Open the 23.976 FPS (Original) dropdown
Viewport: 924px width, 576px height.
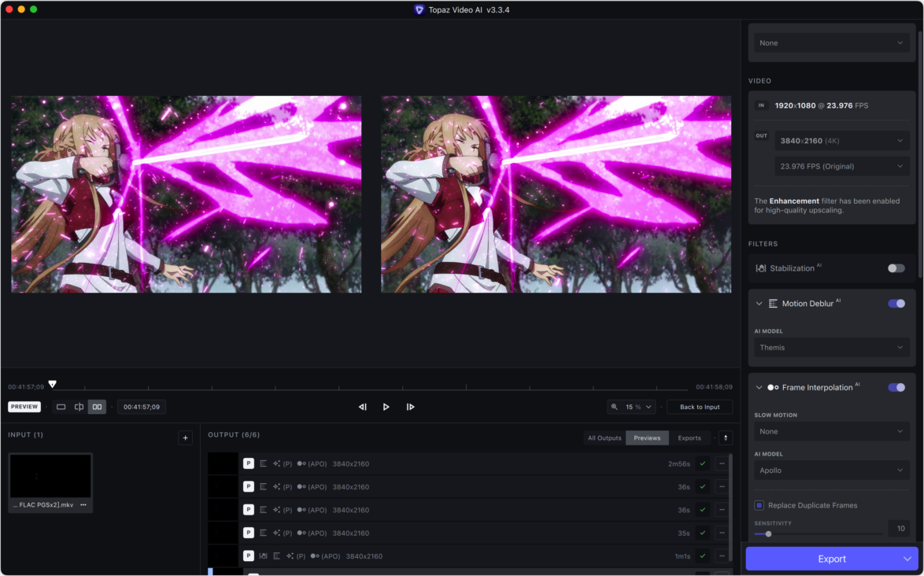point(842,166)
